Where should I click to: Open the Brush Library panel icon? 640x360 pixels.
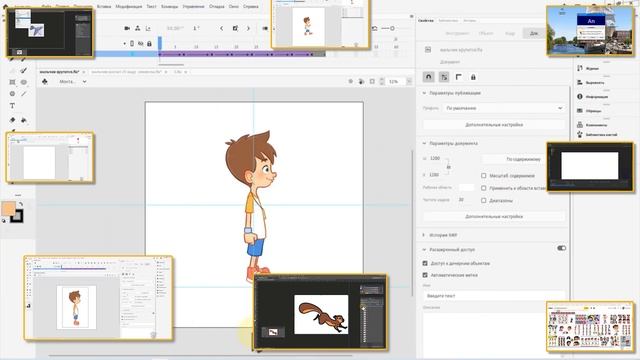tap(580, 134)
